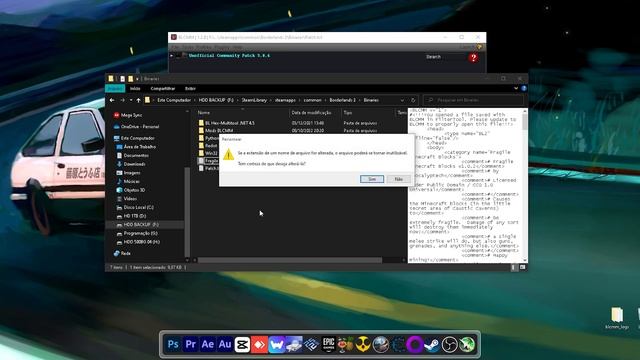Open recent locations dropdown in Explorer
640x360 pixels.
coord(131,100)
